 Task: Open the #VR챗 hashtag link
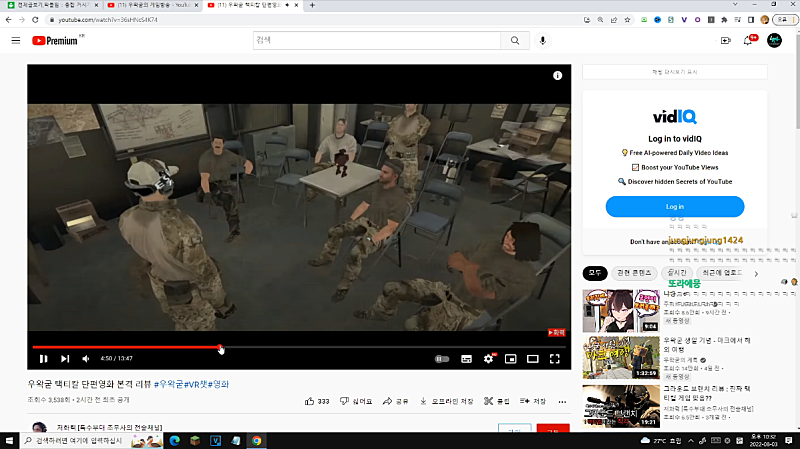[195, 384]
